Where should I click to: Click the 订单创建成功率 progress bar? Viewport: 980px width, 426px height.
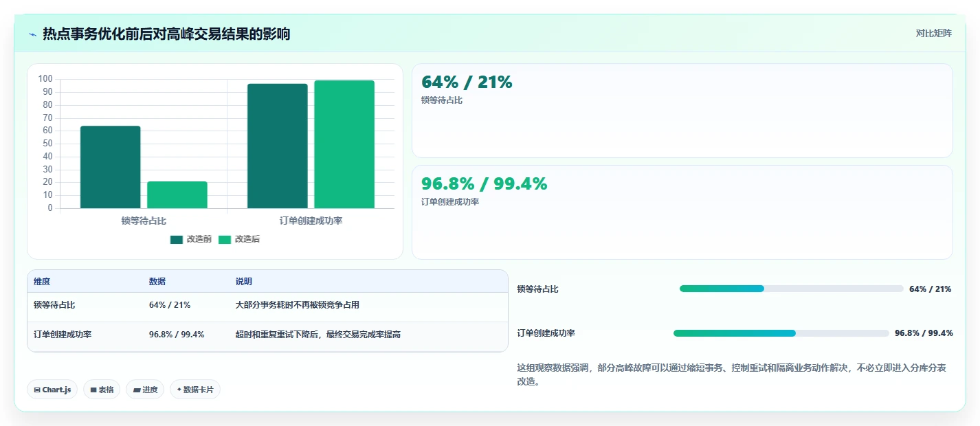pyautogui.click(x=781, y=333)
